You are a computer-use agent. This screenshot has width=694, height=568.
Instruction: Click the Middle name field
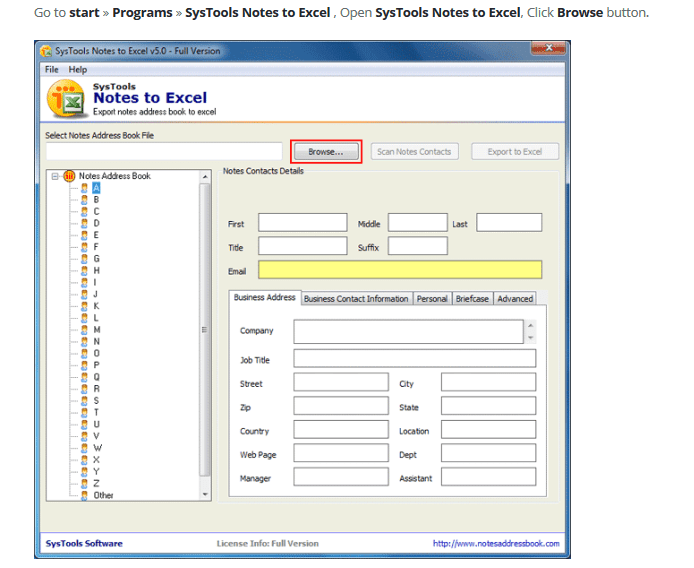click(x=418, y=223)
